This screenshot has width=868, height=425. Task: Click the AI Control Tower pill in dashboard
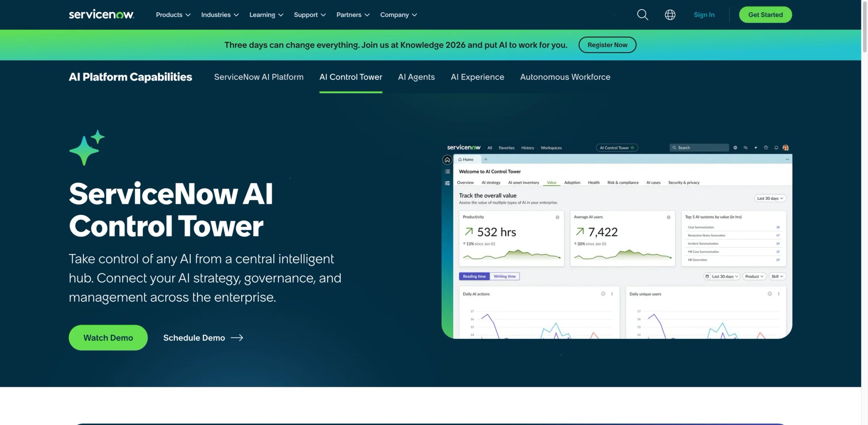point(617,148)
